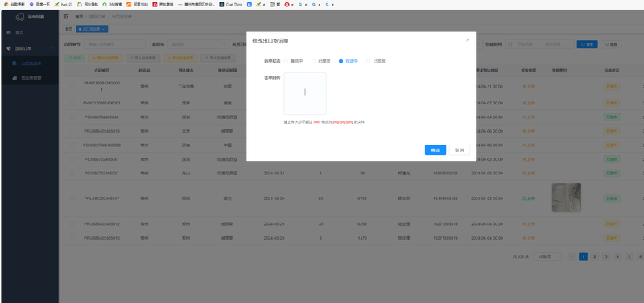Image resolution: width=644 pixels, height=303 pixels.
Task: Close the 修改出口货运单 dialog with the X
Action: click(468, 39)
